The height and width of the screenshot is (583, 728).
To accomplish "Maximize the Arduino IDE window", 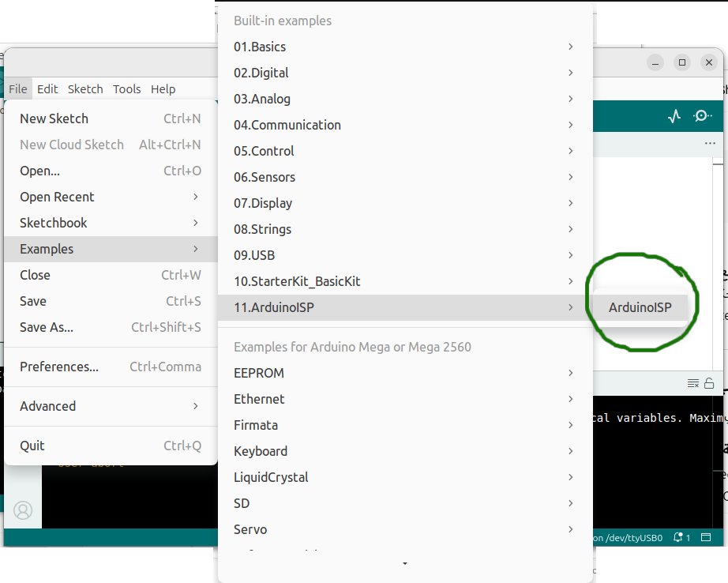I will tap(682, 62).
